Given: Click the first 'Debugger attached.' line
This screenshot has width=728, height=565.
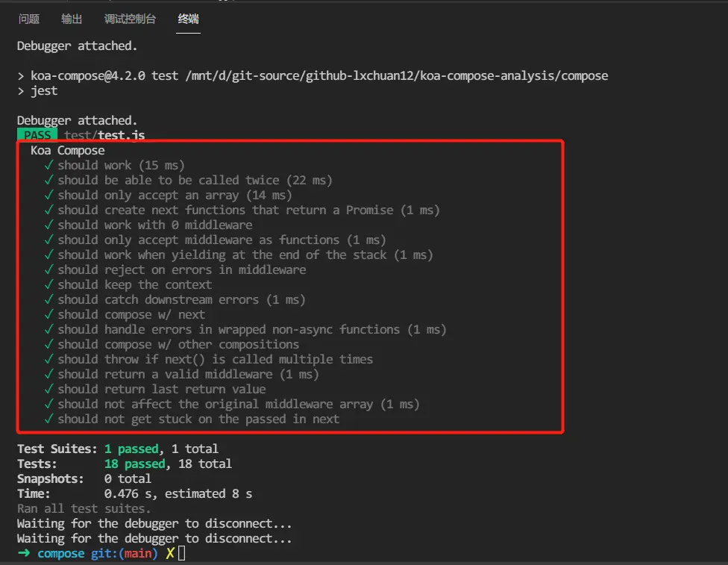Looking at the screenshot, I should (x=78, y=46).
